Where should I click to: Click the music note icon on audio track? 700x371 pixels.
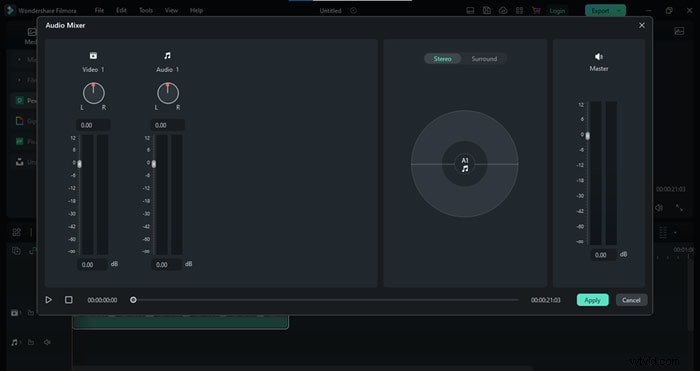tap(15, 342)
